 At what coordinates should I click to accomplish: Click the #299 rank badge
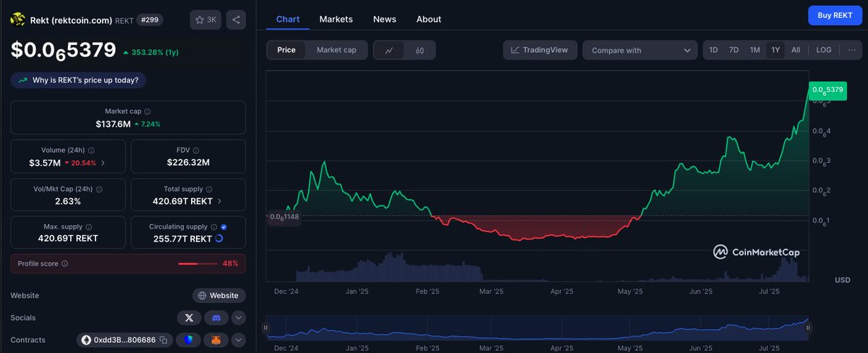(150, 20)
